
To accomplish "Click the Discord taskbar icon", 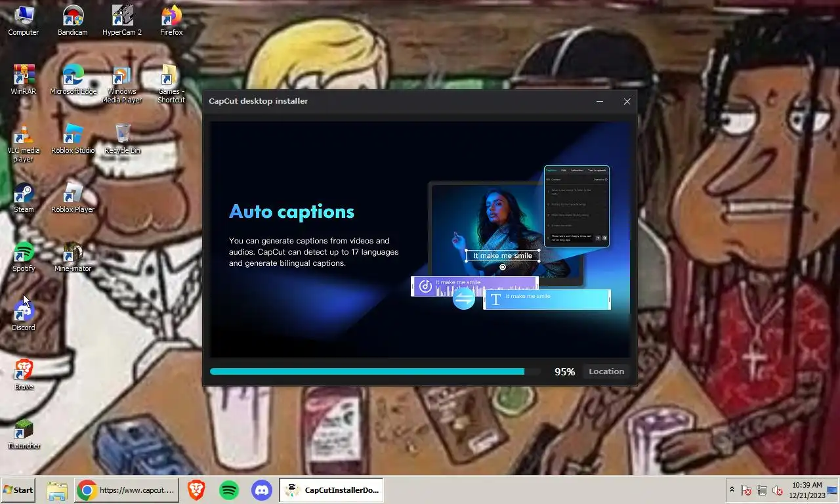I will click(262, 490).
